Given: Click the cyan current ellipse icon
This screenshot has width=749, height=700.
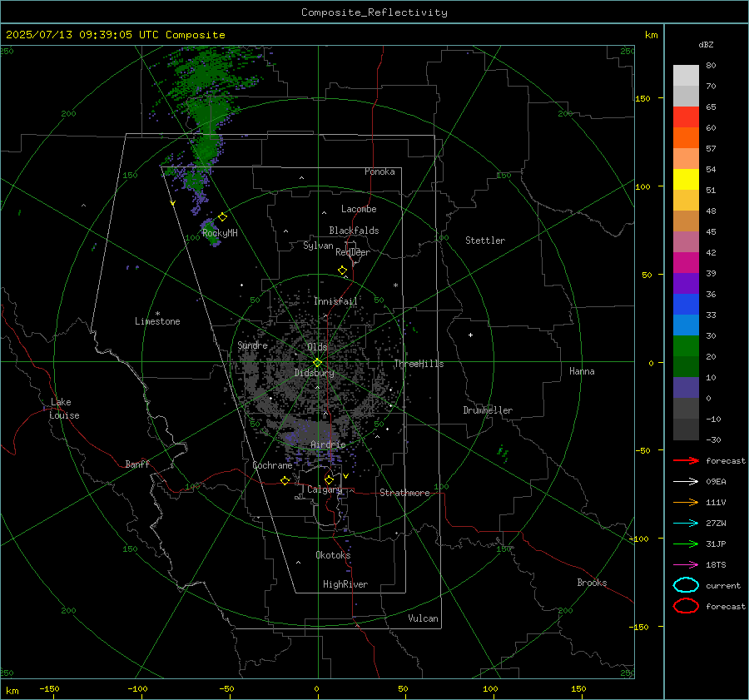Looking at the screenshot, I should [686, 585].
